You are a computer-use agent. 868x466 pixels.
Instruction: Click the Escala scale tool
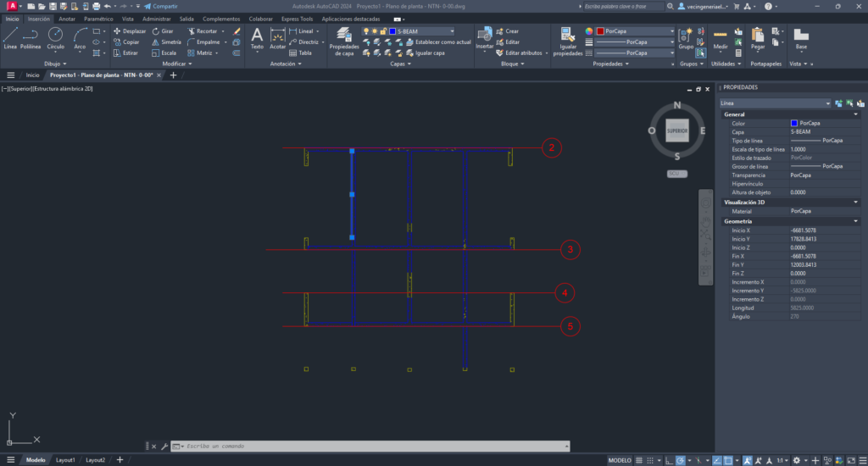pyautogui.click(x=164, y=53)
